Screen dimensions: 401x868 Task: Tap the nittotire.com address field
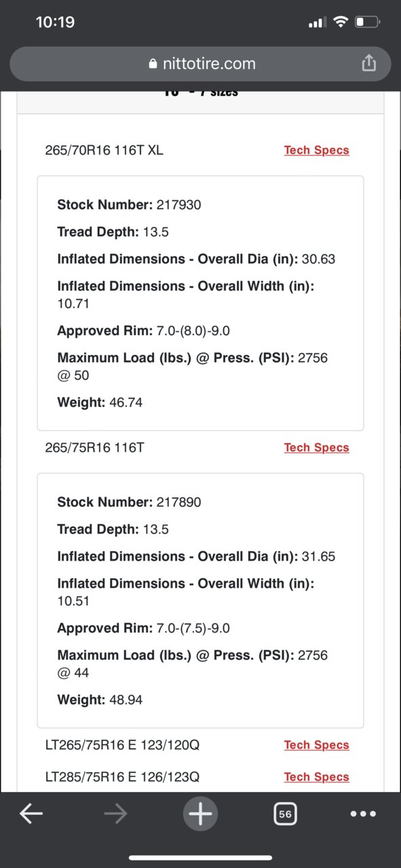(200, 64)
